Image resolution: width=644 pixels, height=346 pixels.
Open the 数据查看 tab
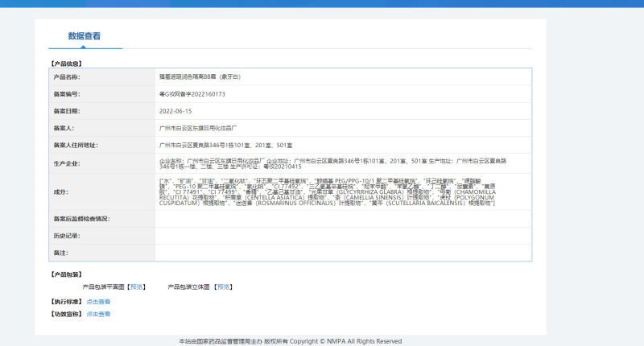[x=85, y=36]
